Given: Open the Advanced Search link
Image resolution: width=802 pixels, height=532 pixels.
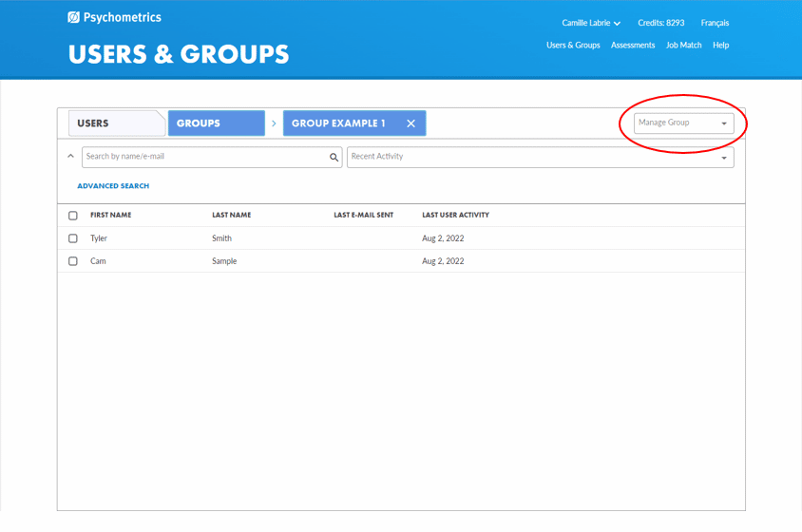Looking at the screenshot, I should pyautogui.click(x=113, y=185).
